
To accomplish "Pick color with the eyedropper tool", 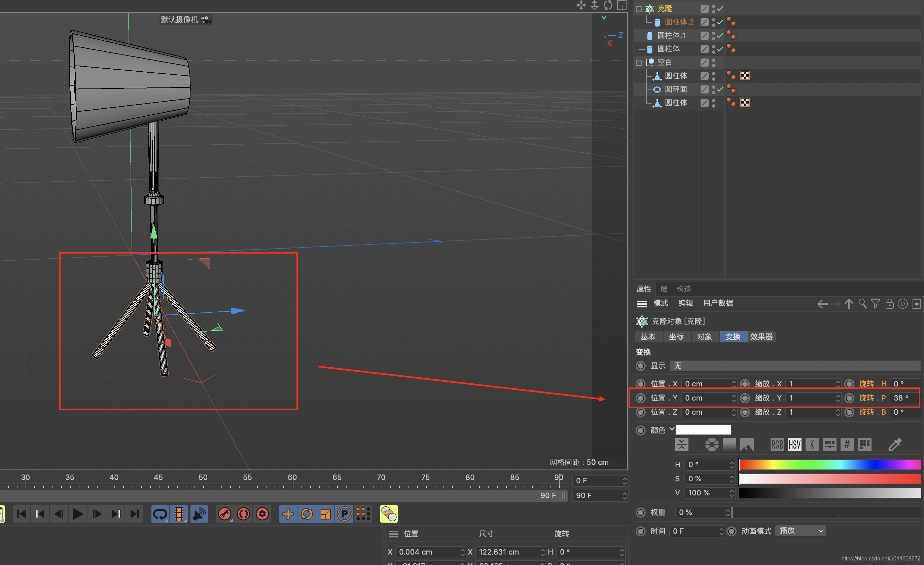I will coord(894,445).
